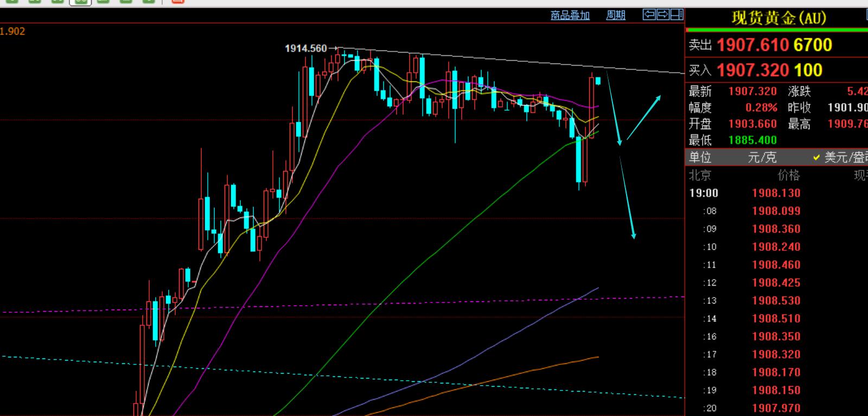Select the :14 tick row 1908.510
The image size is (868, 416).
pos(776,319)
